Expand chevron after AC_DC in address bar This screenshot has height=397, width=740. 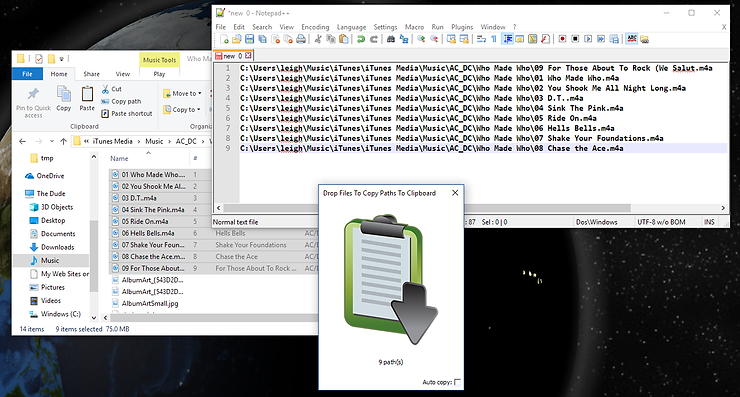[203, 141]
